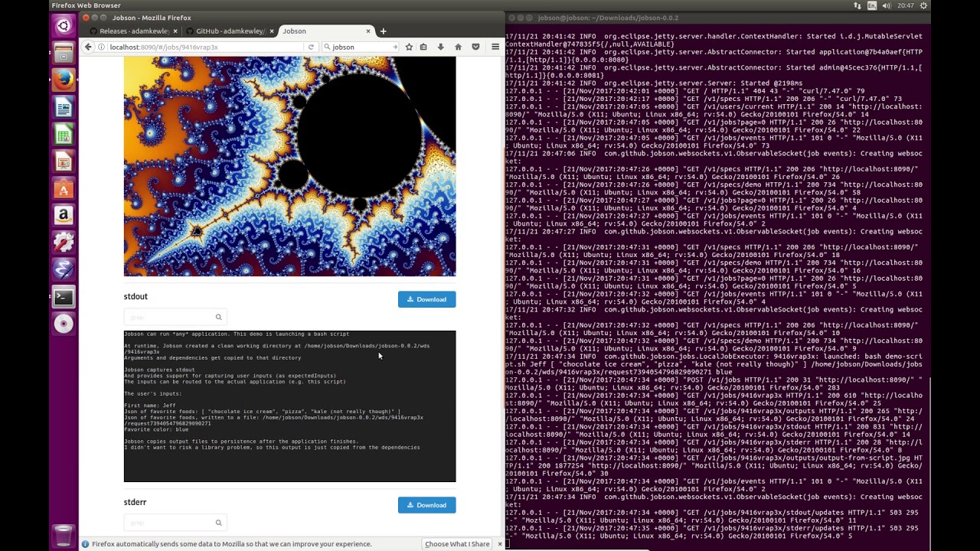Click the Choose What I Share button

tap(457, 544)
